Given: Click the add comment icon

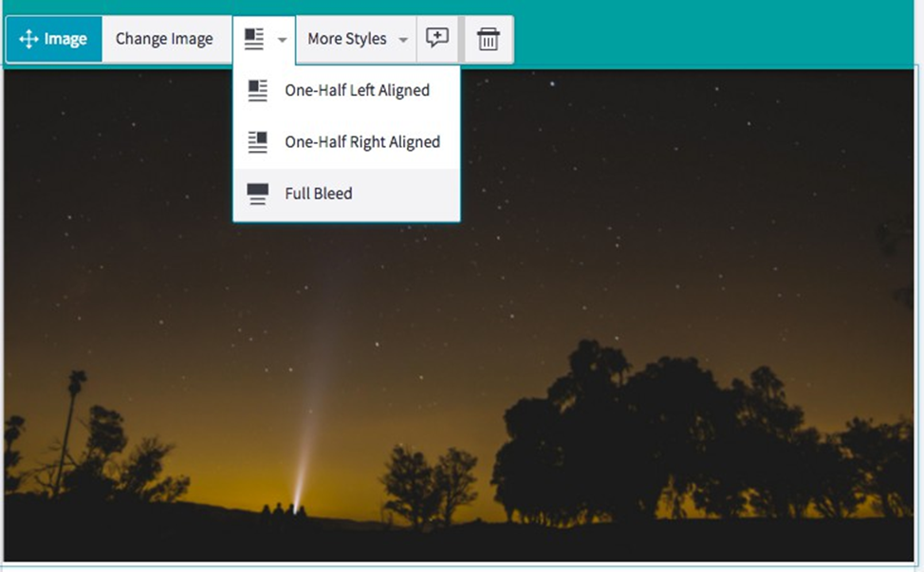Looking at the screenshot, I should point(436,39).
